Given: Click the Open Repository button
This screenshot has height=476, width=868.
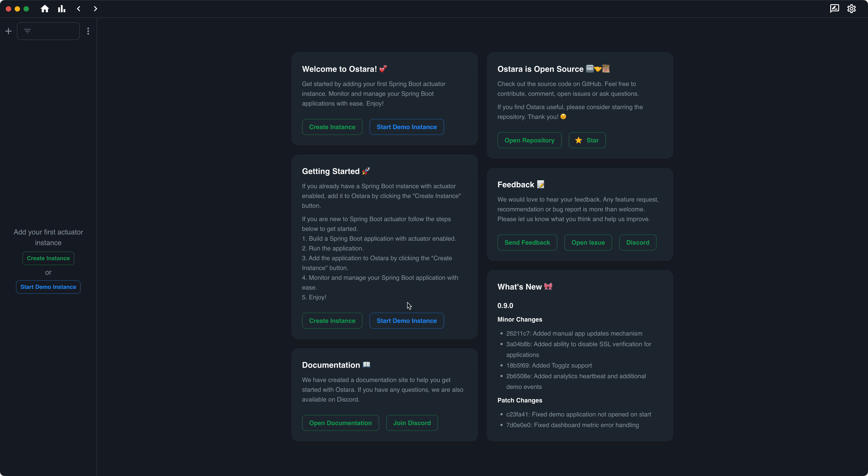Looking at the screenshot, I should tap(529, 140).
